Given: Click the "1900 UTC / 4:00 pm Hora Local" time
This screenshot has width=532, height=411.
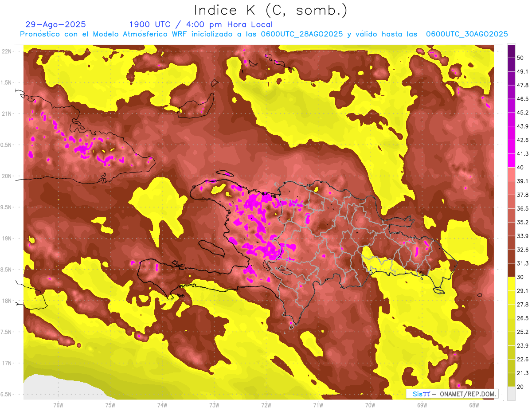Looking at the screenshot, I should point(200,24).
